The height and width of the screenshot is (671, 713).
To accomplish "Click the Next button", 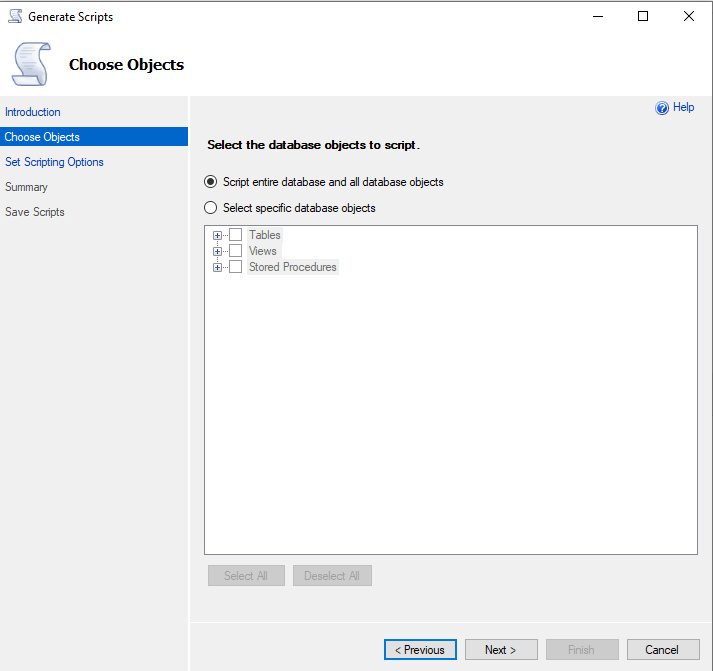I will point(500,650).
